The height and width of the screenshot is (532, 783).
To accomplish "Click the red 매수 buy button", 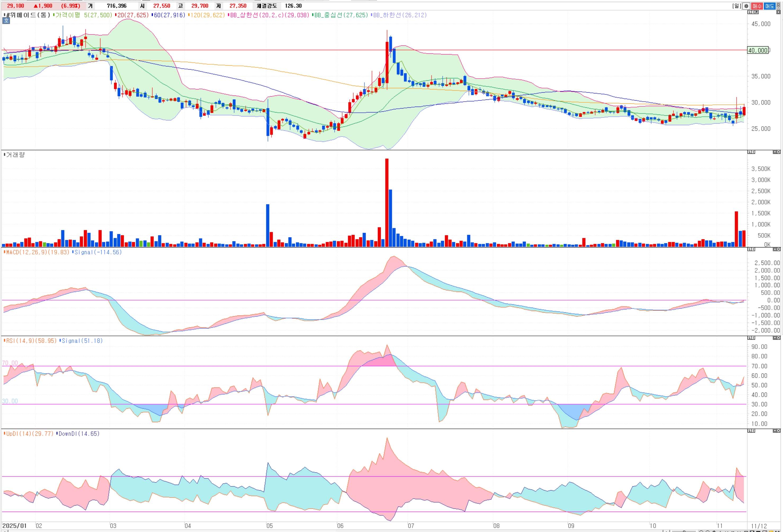I will point(757,6).
